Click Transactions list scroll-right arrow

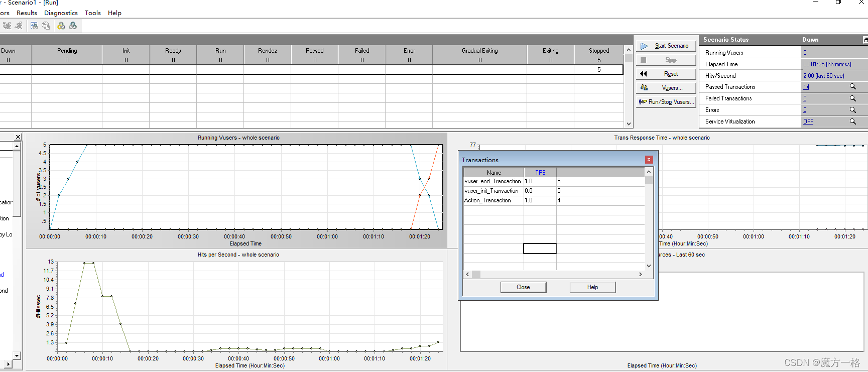[x=640, y=274]
